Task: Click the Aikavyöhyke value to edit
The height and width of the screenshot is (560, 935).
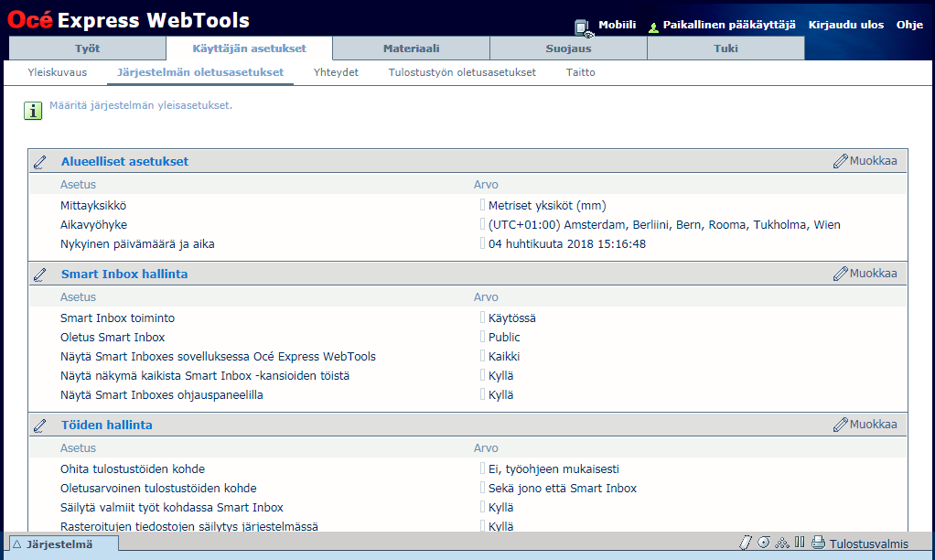Action: (x=663, y=225)
